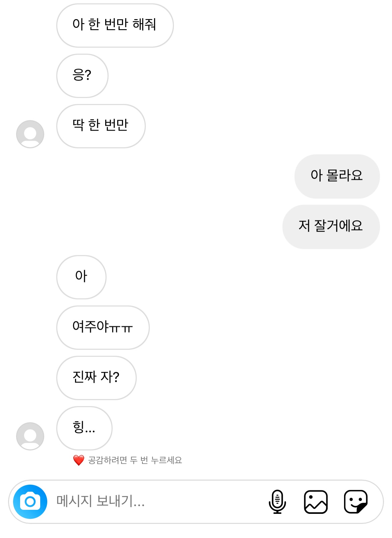Open the photo gallery picker icon

316,501
